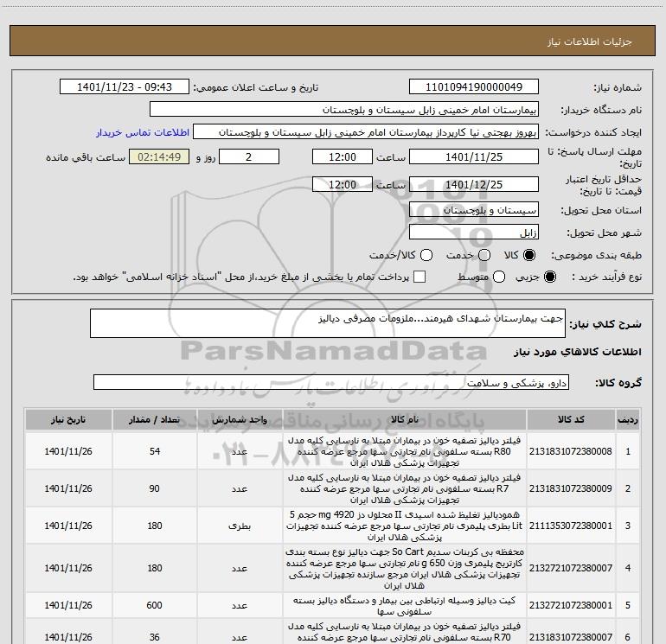Viewport: 666px width, 644px height.
Task: Click the همودیالیز acid solution item name
Action: coord(405,526)
